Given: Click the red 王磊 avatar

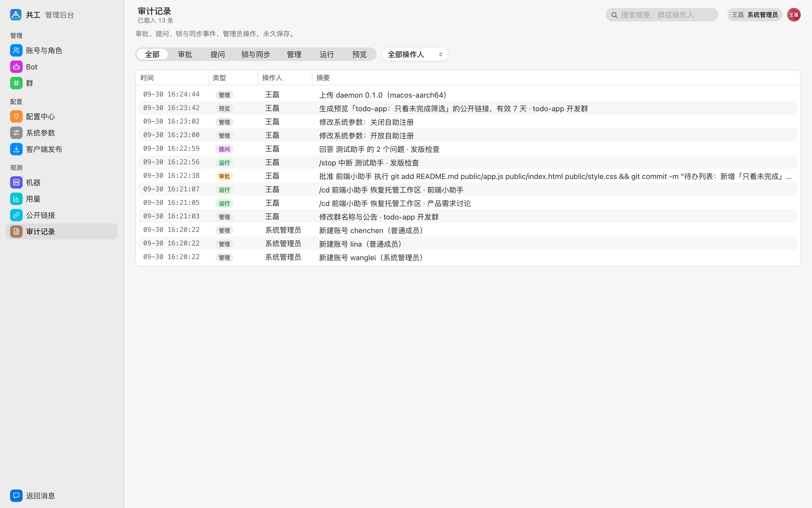Looking at the screenshot, I should click(x=794, y=15).
